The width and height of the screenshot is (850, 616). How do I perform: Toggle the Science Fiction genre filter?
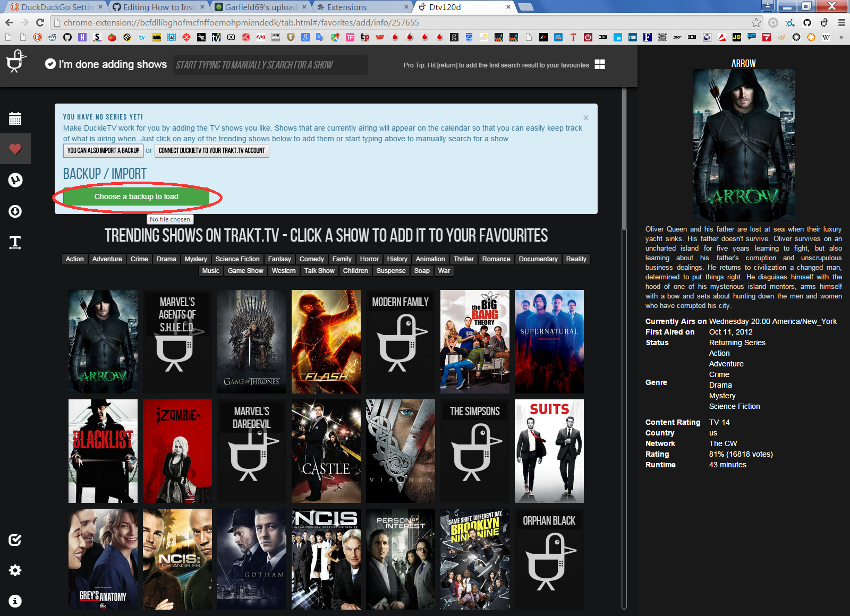click(237, 259)
